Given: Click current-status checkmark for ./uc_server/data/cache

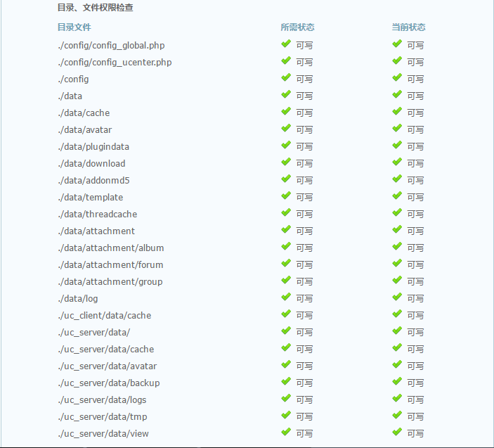Looking at the screenshot, I should click(x=397, y=347).
